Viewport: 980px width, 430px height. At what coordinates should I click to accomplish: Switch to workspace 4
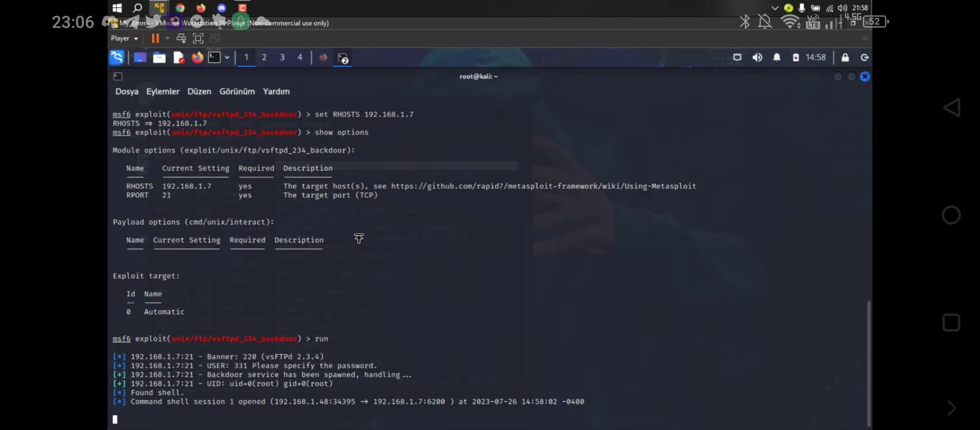[x=300, y=58]
